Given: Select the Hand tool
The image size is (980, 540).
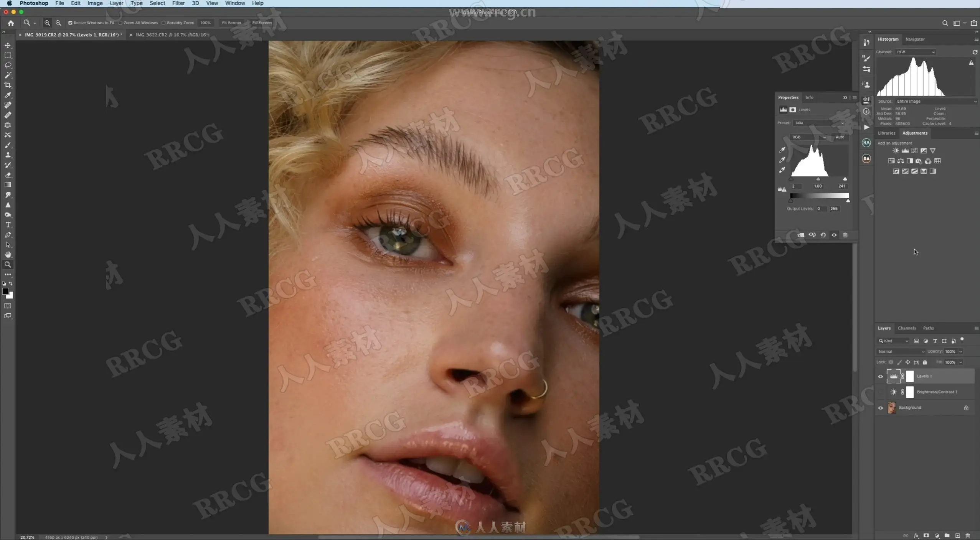Looking at the screenshot, I should pyautogui.click(x=8, y=255).
